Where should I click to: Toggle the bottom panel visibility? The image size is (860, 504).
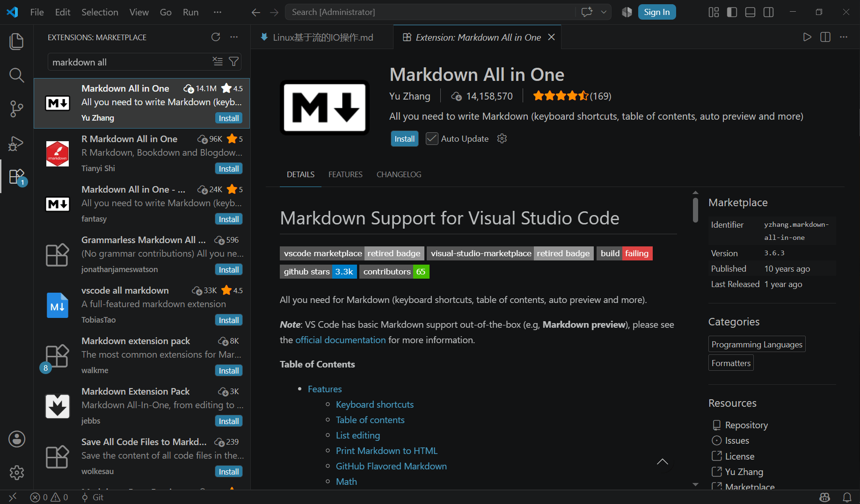coord(750,12)
